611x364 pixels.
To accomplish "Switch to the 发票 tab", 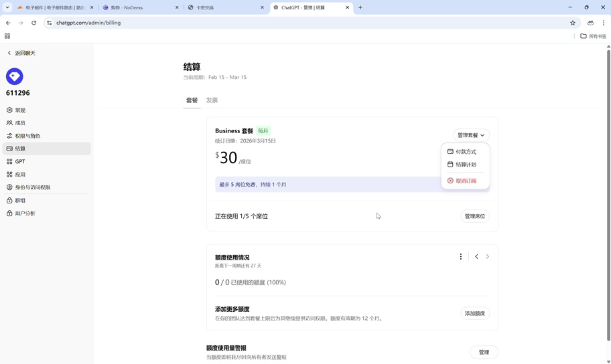I will click(x=212, y=100).
